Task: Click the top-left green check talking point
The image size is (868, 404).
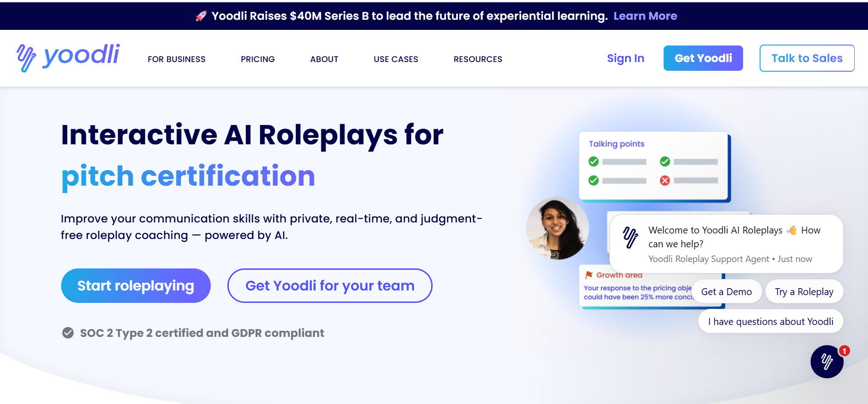Action: (x=593, y=162)
